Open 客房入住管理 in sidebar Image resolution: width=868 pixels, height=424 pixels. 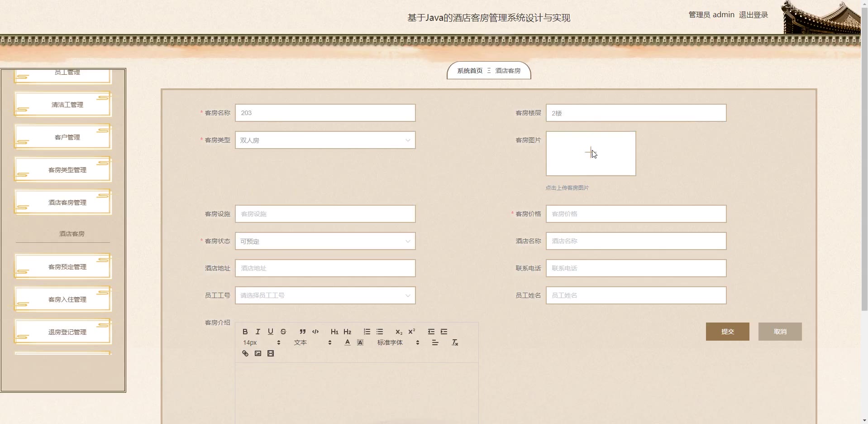point(63,299)
